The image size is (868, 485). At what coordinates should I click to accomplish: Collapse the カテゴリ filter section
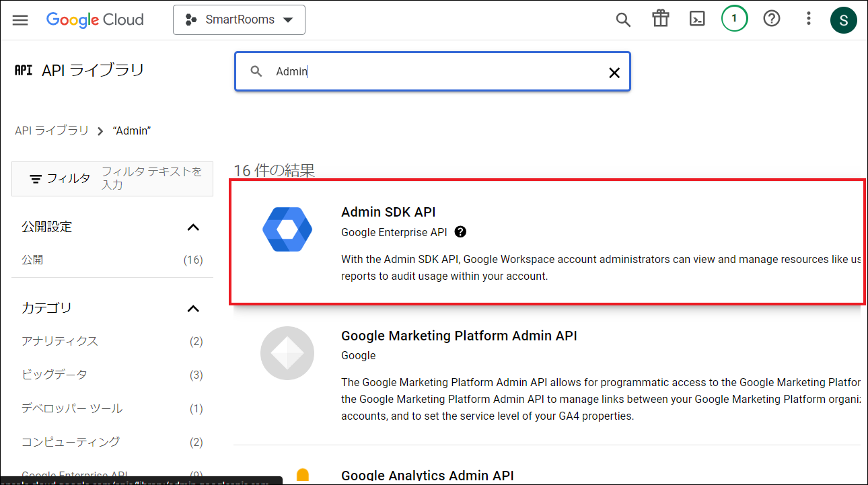(x=193, y=309)
